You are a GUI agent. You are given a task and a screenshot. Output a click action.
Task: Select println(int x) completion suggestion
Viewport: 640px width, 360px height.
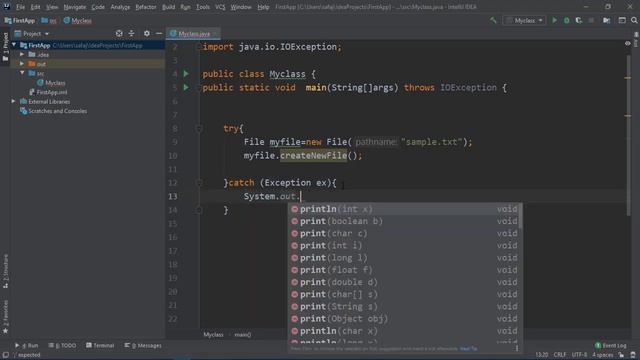pos(404,209)
